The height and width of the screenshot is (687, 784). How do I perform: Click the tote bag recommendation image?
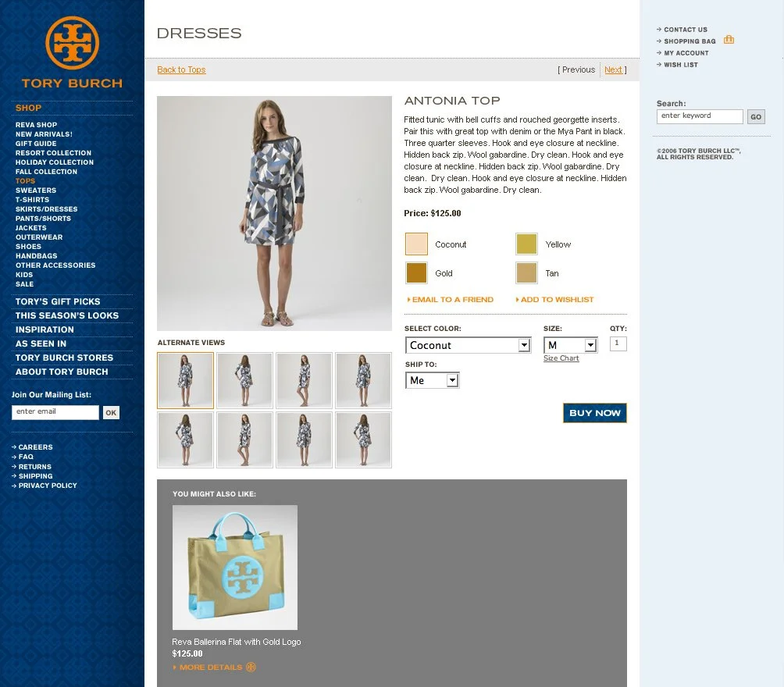(235, 568)
